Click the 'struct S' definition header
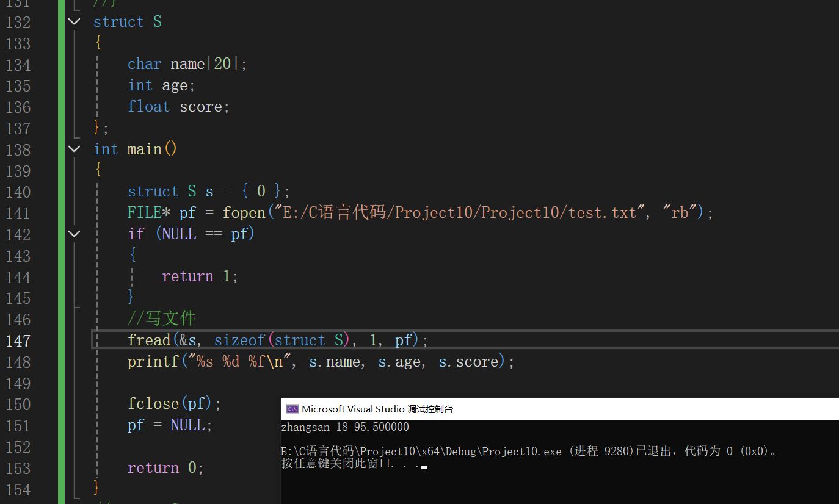Viewport: 839px width, 504px height. tap(128, 22)
